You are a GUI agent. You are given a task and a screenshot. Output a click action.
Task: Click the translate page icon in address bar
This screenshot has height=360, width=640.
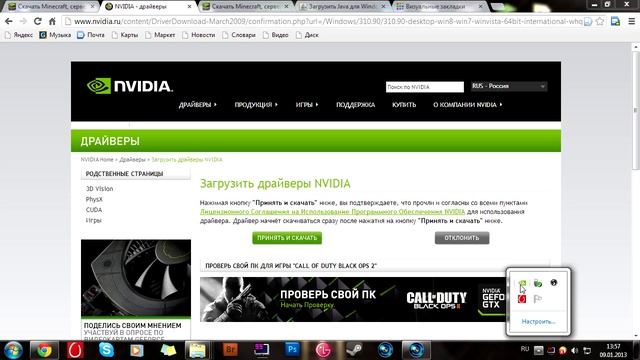(588, 22)
